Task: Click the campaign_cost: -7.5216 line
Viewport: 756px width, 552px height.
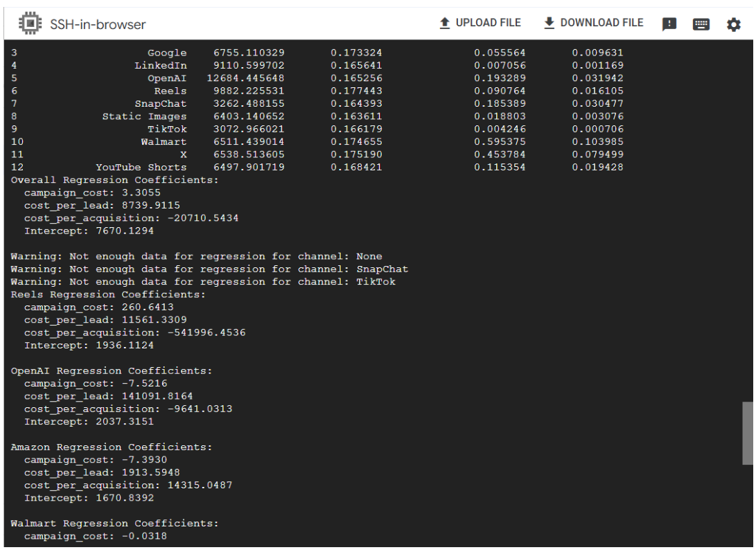Action: pos(96,384)
